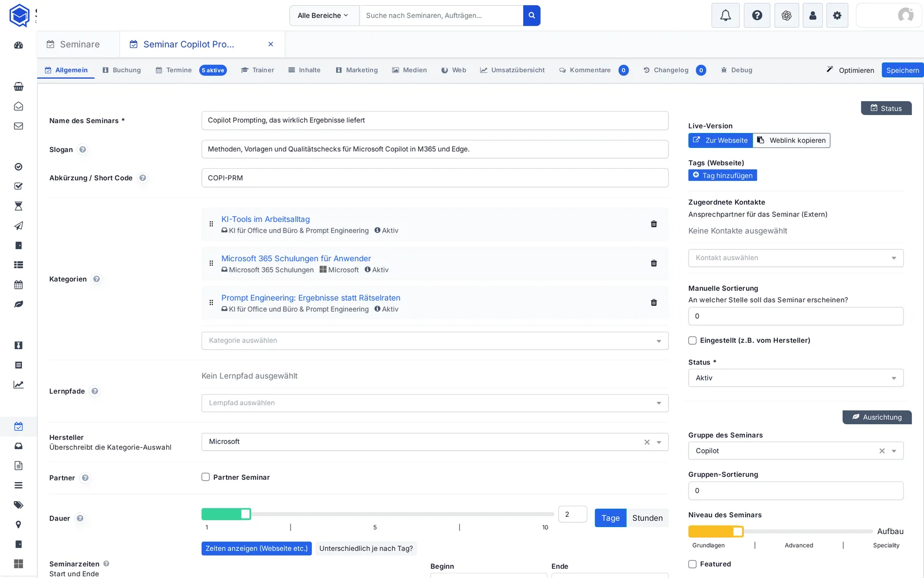The width and height of the screenshot is (924, 578).
Task: Open the Status dropdown showing Aktiv
Action: [x=796, y=378]
